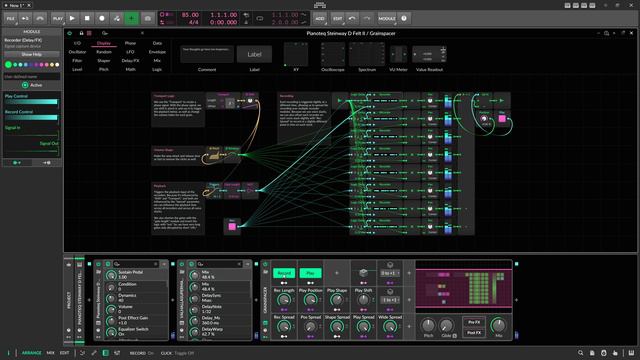Click the tempo value 85.00
This screenshot has height=360, width=640.
tap(190, 15)
